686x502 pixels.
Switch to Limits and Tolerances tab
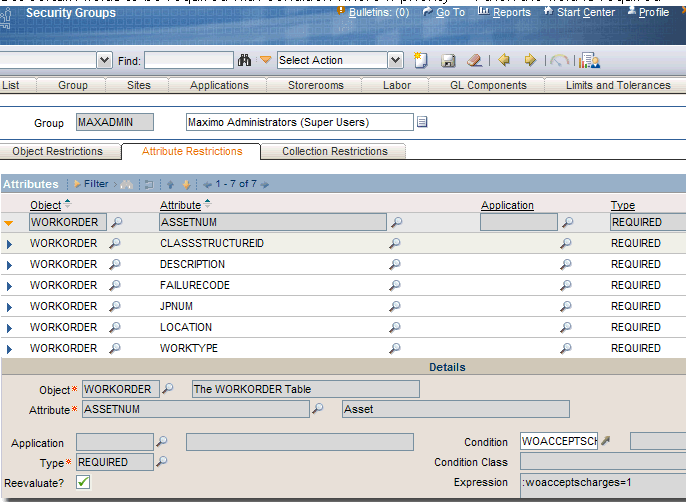tap(618, 85)
